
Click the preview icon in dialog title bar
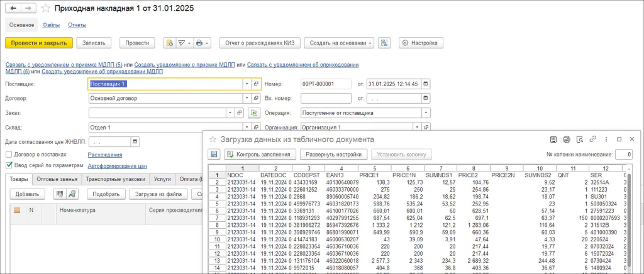pos(579,139)
